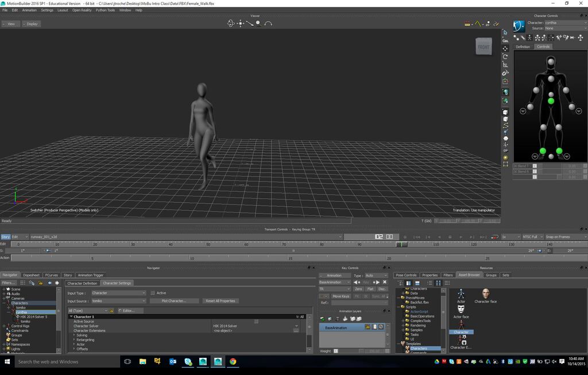
Task: Click the camera roll arc icon above viewer
Action: (268, 23)
